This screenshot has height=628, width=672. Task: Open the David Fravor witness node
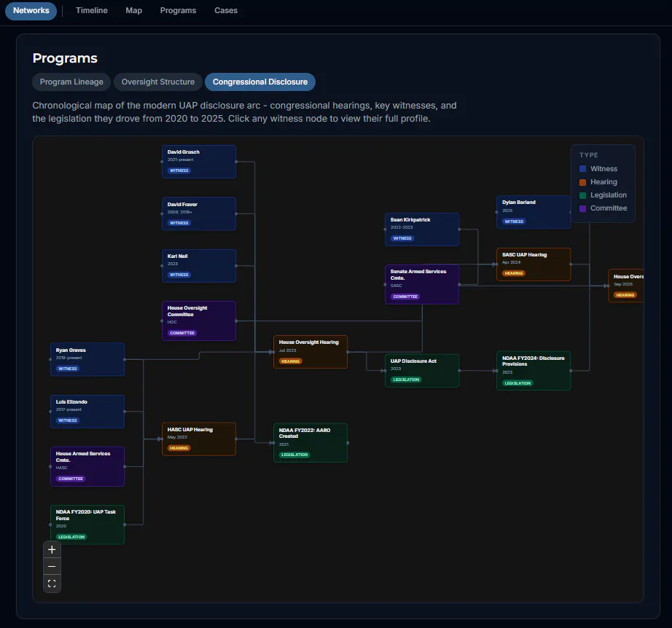199,213
